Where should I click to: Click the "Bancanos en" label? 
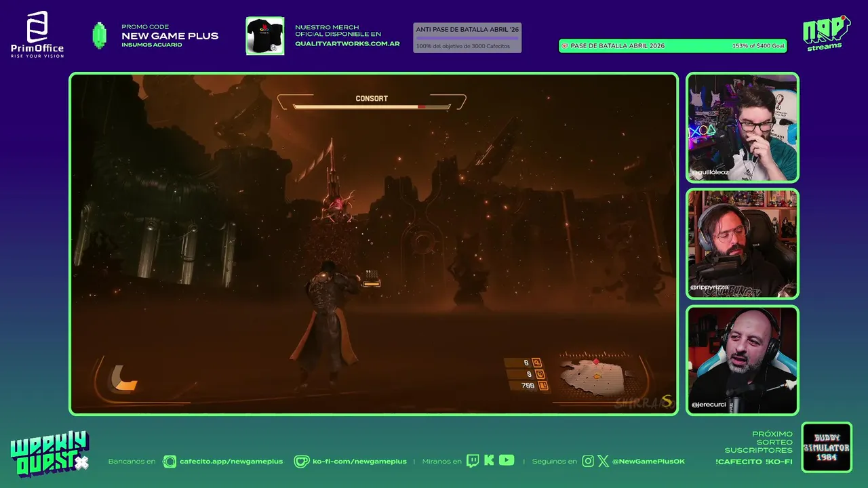coord(132,462)
